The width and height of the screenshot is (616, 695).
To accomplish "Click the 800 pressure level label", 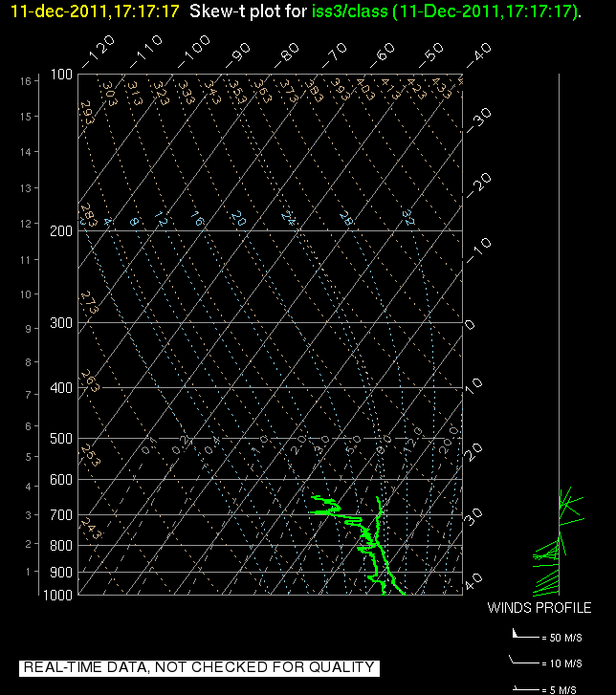I will pyautogui.click(x=61, y=546).
